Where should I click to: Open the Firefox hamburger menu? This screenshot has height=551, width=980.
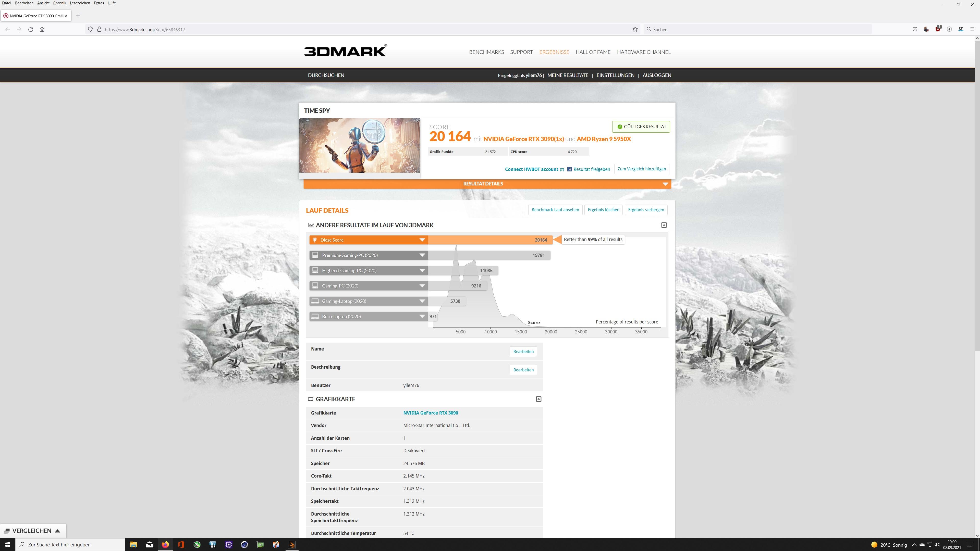point(972,29)
